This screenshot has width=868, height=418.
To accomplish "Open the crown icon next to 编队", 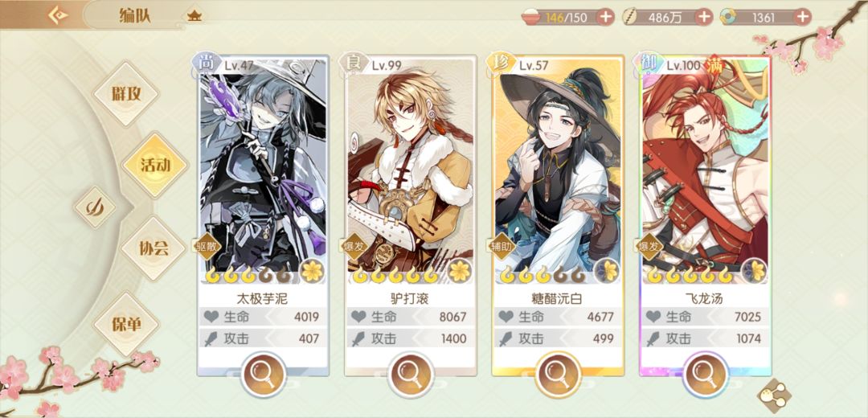I will pos(194,15).
